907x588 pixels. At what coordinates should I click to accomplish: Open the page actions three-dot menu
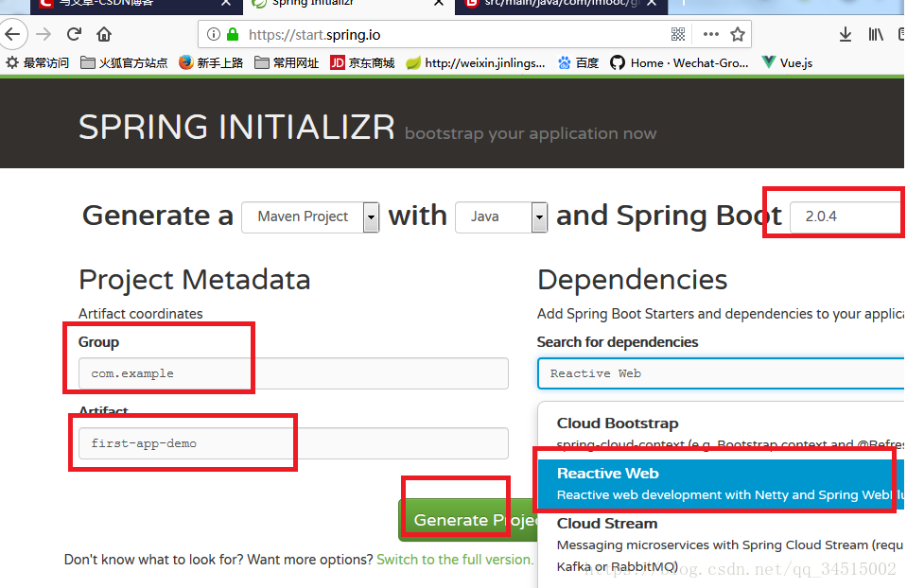711,35
